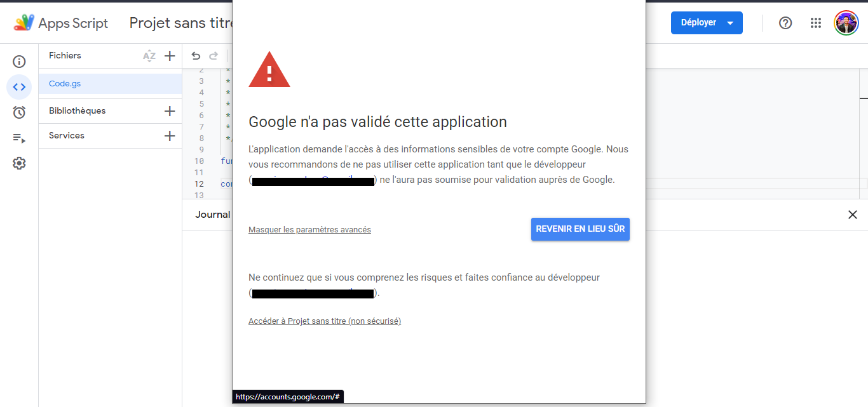Open the Executions list icon

click(x=19, y=138)
